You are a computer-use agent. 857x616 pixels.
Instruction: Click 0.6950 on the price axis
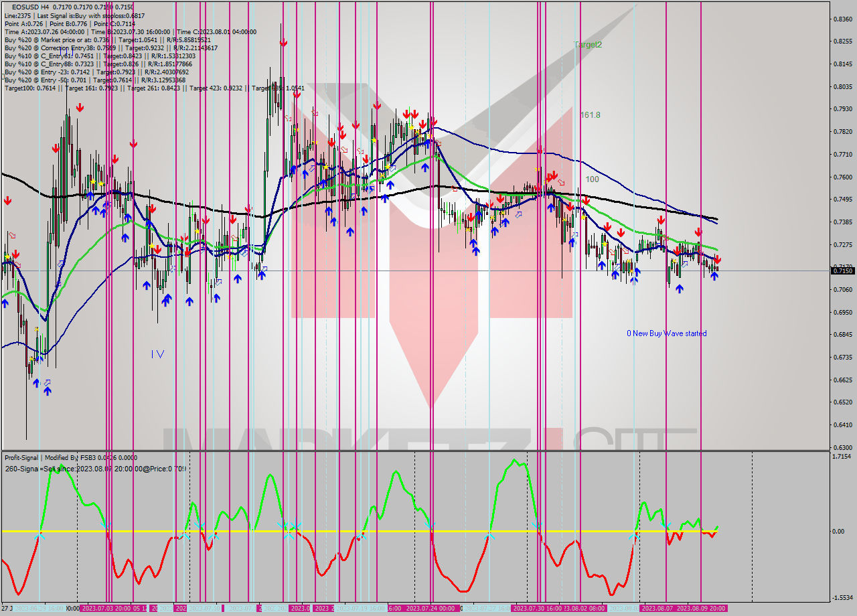[x=842, y=312]
